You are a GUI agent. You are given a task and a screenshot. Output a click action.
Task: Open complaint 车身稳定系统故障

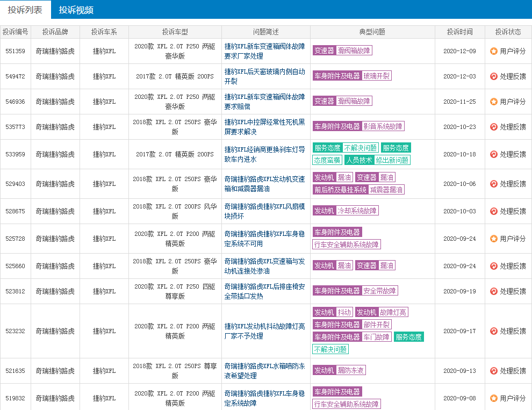264,399
